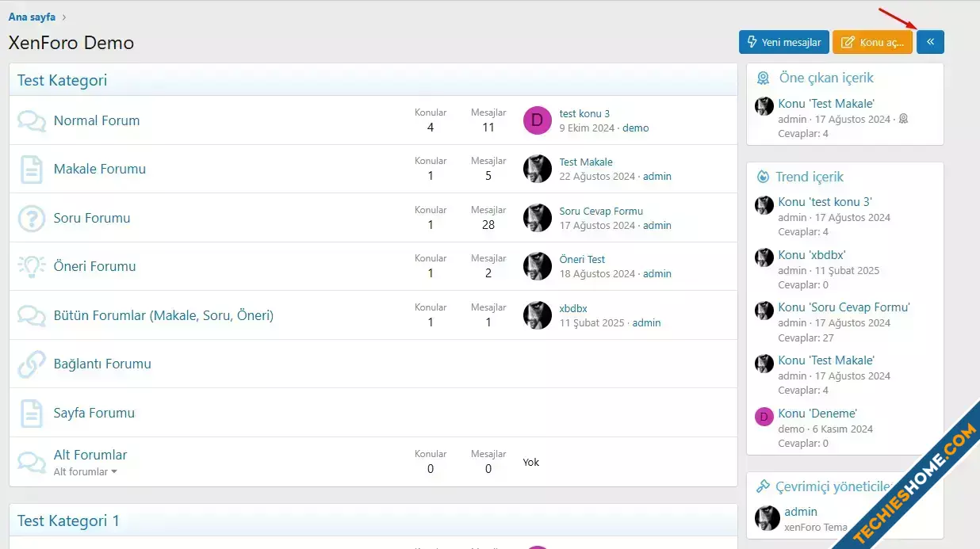Click avatar beside Konu 'test konu 3'
The width and height of the screenshot is (980, 549).
pyautogui.click(x=764, y=205)
